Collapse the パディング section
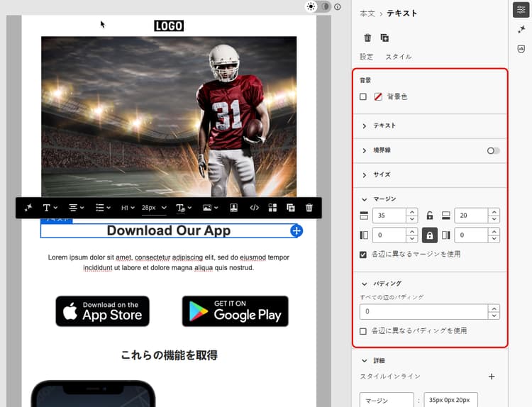 (365, 284)
